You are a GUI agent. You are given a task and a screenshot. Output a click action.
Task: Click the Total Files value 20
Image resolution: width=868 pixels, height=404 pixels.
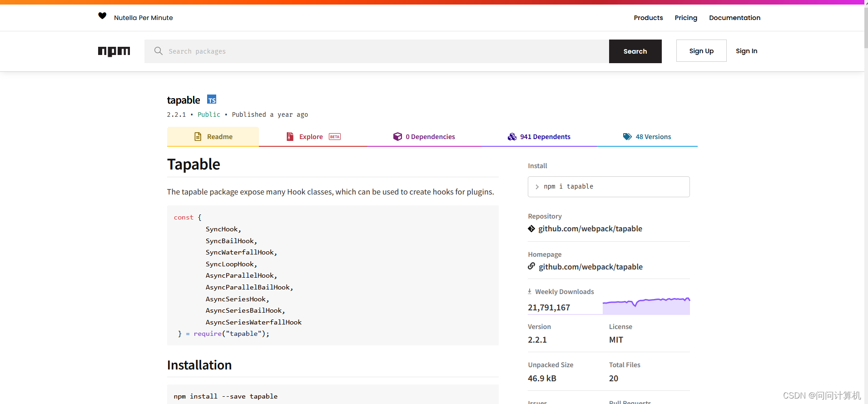point(614,379)
